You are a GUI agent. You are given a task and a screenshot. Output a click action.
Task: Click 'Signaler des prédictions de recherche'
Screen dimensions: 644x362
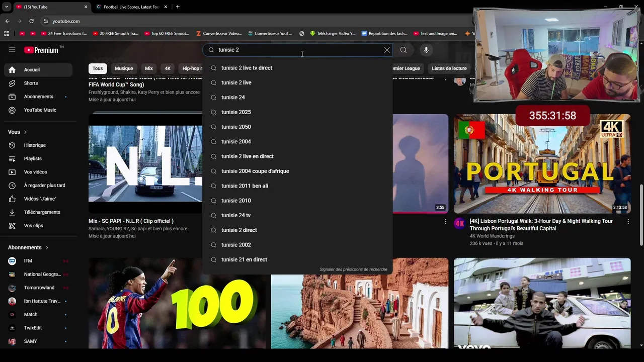353,269
